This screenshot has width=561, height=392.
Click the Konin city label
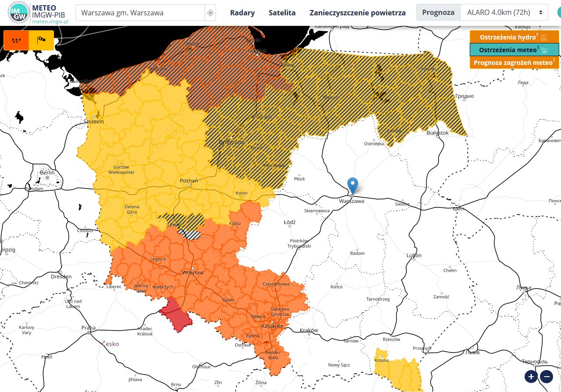pos(241,193)
